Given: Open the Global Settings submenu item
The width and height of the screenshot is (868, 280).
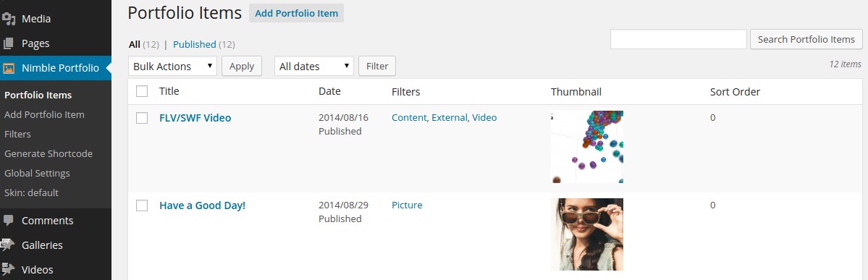Looking at the screenshot, I should pos(37,173).
